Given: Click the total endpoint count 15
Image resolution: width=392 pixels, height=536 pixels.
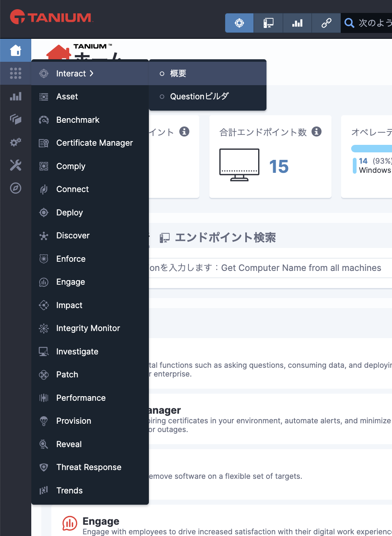Looking at the screenshot, I should coord(279,167).
